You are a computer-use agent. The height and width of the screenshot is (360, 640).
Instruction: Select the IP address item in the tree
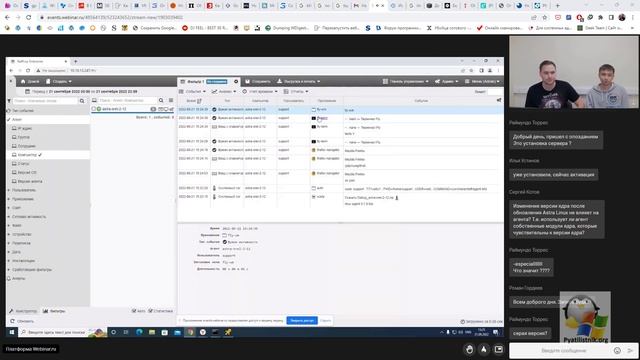coord(22,129)
